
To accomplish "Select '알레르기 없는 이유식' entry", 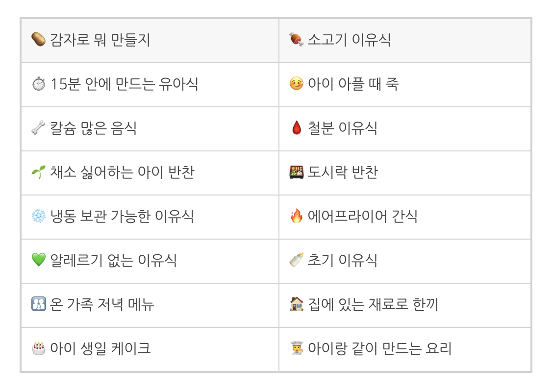I will pyautogui.click(x=150, y=261).
